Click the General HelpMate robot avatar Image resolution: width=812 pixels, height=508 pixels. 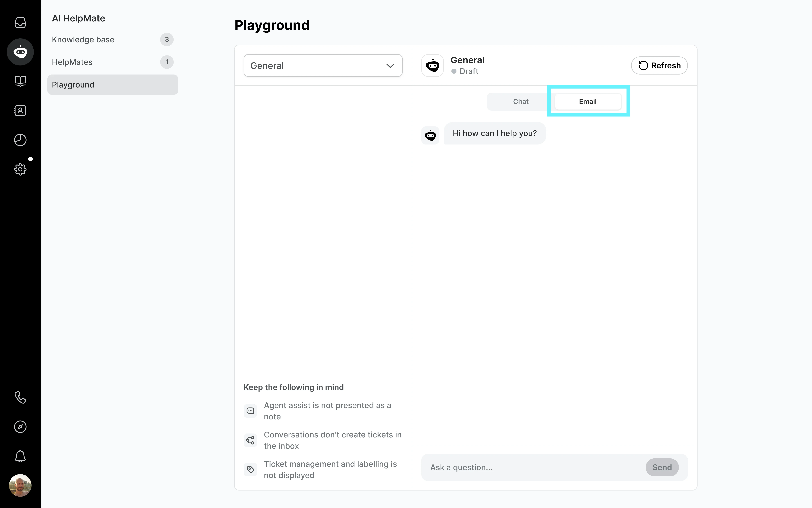coord(433,65)
